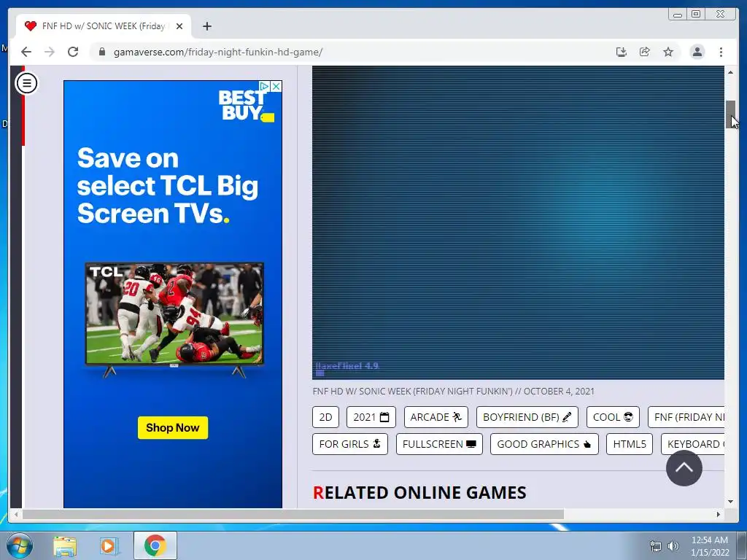Click the RELATED ONLINE GAMES heading

[419, 492]
